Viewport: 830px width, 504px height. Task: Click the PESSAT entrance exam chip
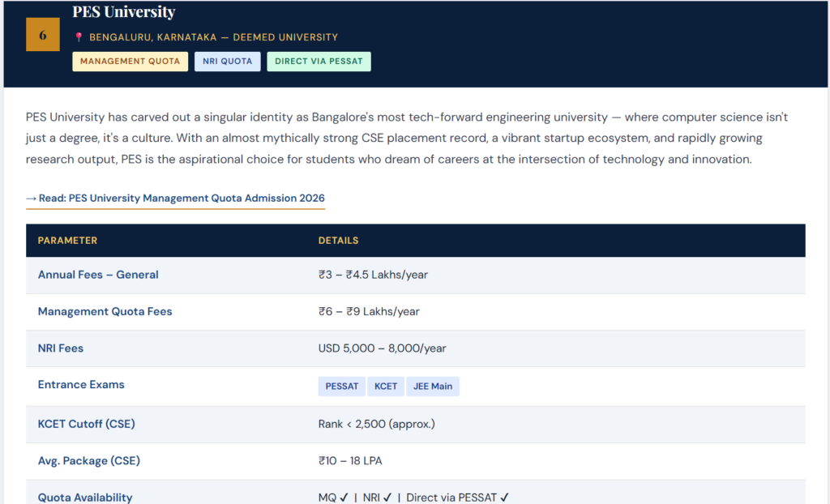click(341, 386)
